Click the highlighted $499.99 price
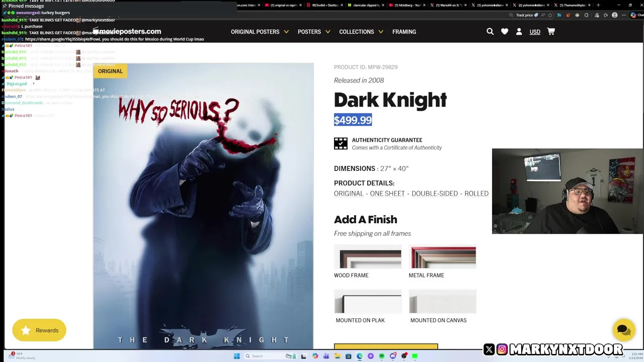The width and height of the screenshot is (644, 362). pyautogui.click(x=353, y=120)
